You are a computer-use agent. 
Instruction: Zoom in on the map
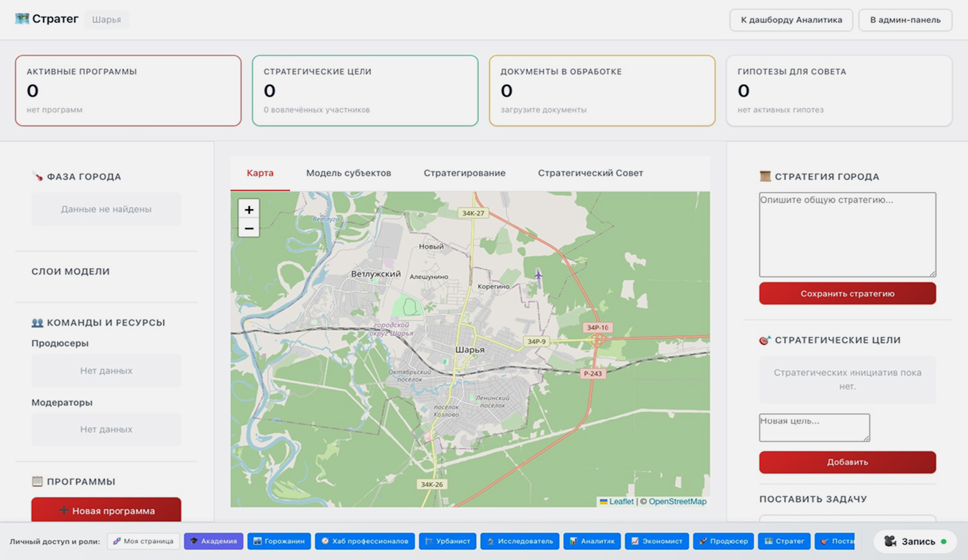click(x=249, y=210)
